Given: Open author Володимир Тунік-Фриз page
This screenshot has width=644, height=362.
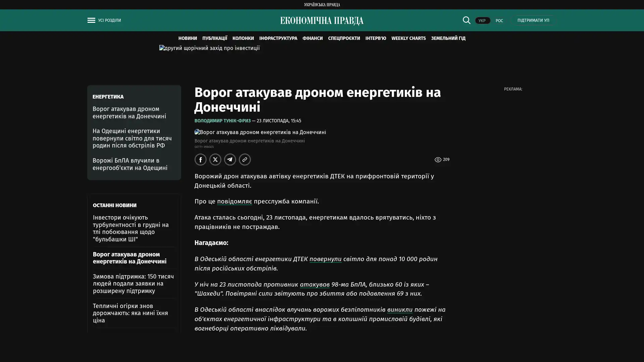Looking at the screenshot, I should [x=222, y=121].
